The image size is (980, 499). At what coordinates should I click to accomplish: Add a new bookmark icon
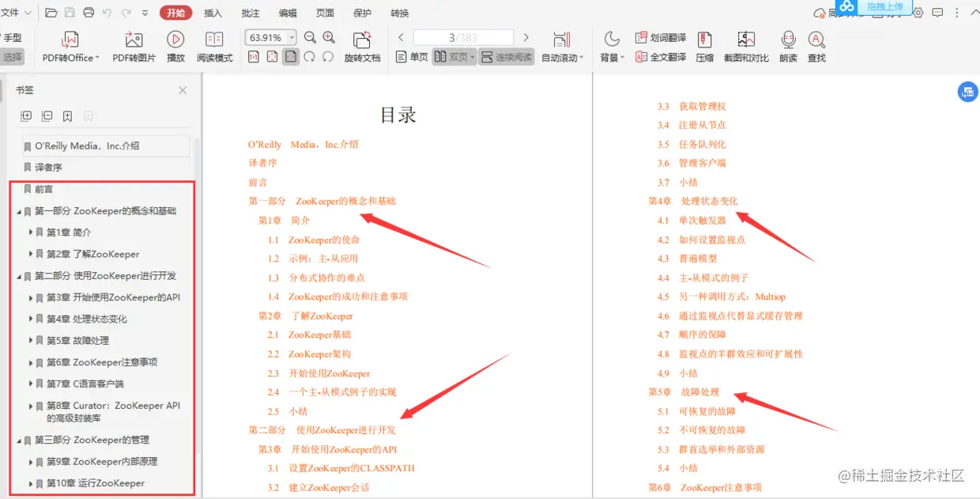[x=68, y=116]
